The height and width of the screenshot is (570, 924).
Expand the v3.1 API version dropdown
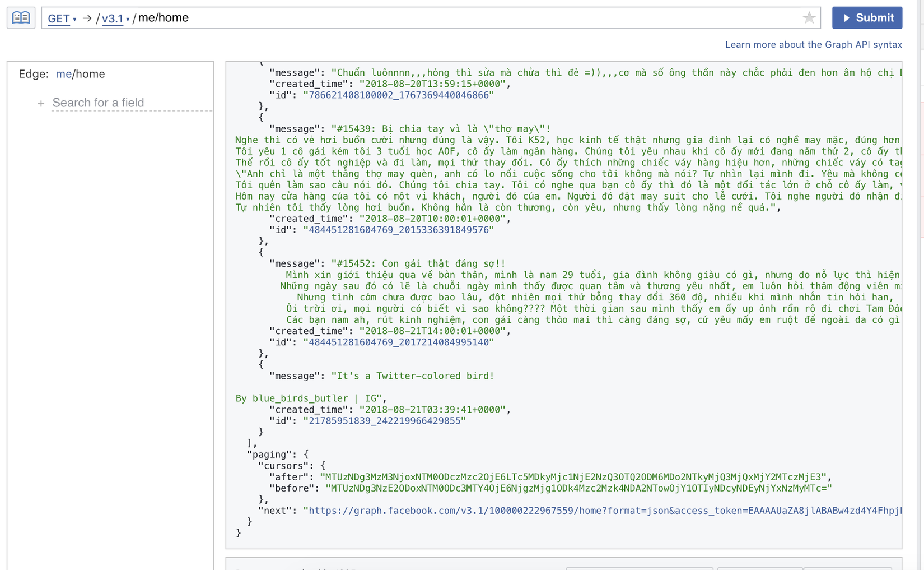[x=115, y=18]
